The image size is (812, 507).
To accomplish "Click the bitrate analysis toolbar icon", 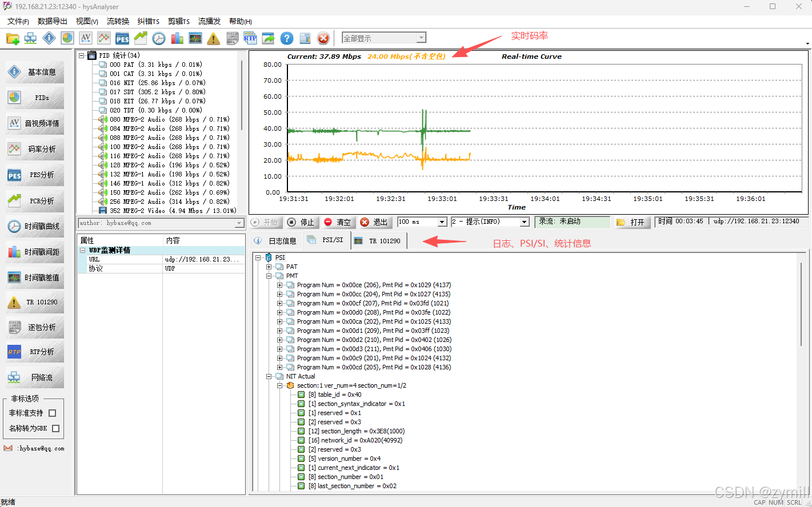I will [x=104, y=38].
